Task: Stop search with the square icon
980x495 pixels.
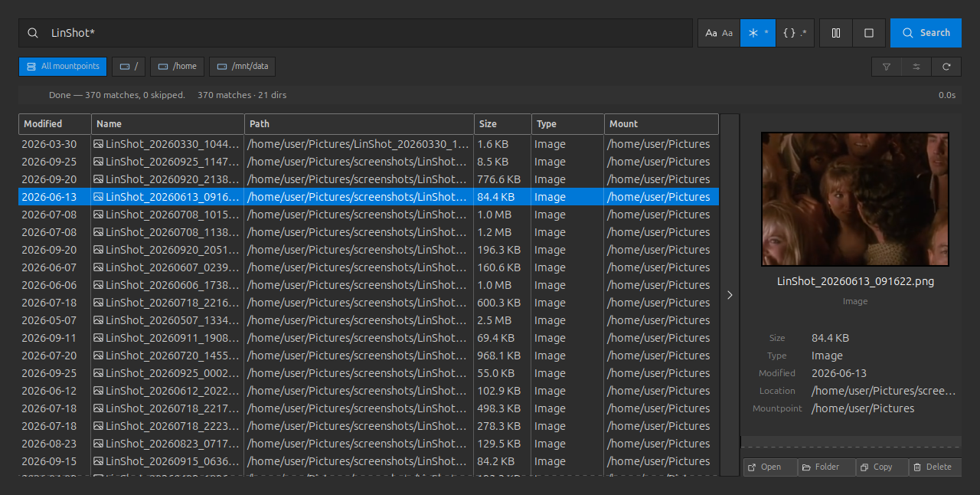Action: coord(869,33)
